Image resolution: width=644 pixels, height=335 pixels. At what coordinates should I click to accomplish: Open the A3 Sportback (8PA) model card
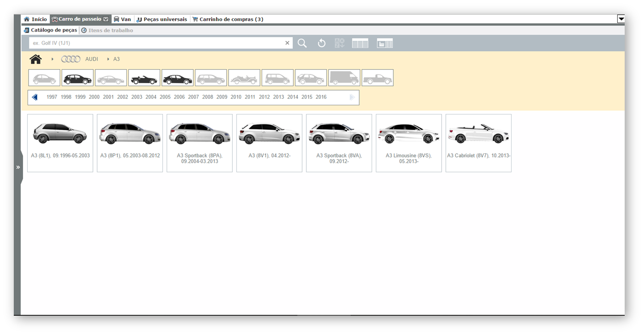tap(200, 143)
